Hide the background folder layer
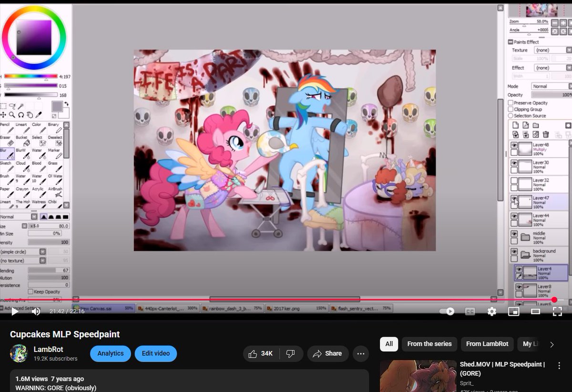The width and height of the screenshot is (572, 392). (514, 251)
